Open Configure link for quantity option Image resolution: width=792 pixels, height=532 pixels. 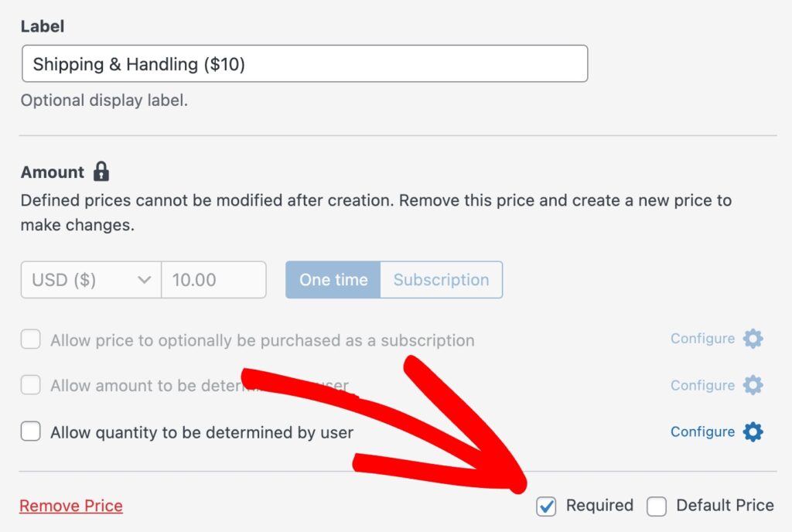(702, 431)
